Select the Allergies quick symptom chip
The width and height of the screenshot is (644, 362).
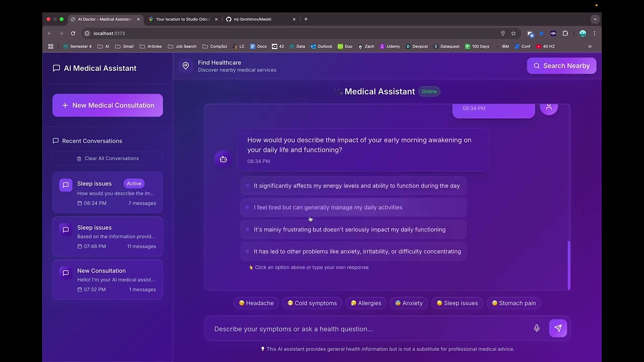point(366,303)
